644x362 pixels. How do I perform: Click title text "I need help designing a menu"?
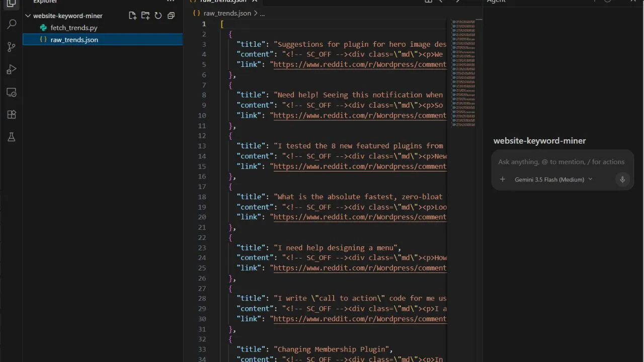[x=337, y=247]
